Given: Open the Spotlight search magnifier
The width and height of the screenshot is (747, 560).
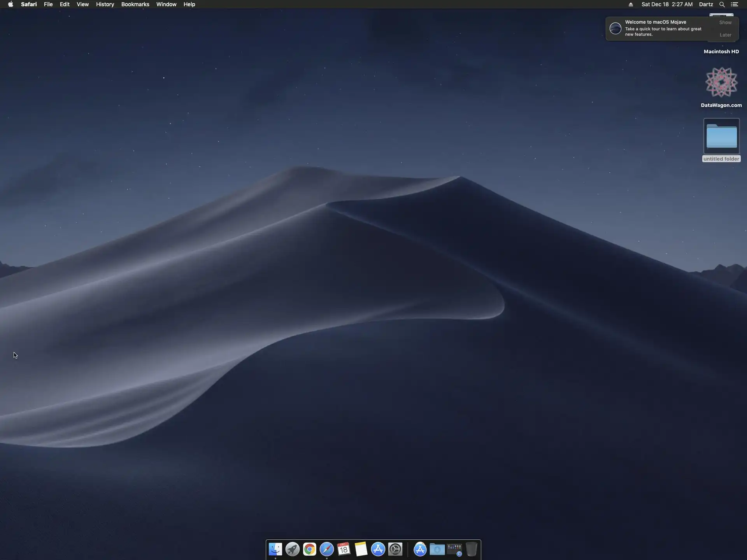Looking at the screenshot, I should point(722,4).
